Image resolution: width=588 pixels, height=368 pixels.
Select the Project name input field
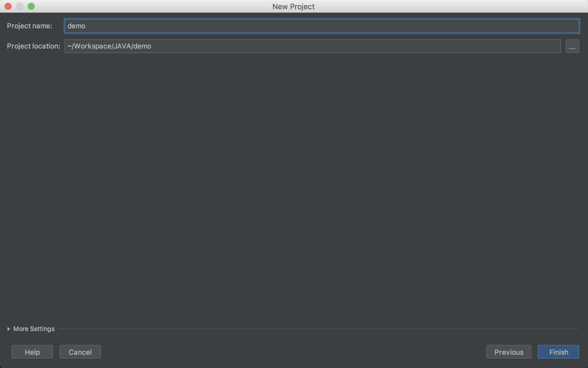[322, 26]
